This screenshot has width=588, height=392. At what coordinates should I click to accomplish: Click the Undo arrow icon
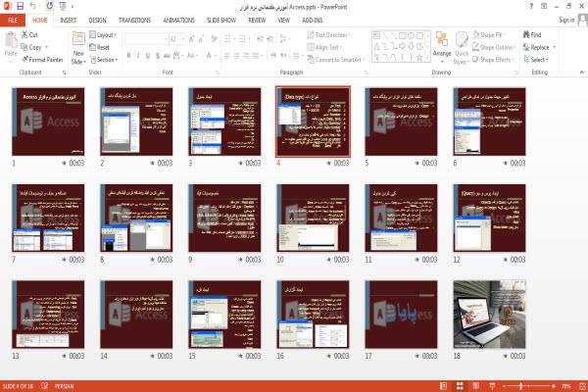(x=32, y=6)
